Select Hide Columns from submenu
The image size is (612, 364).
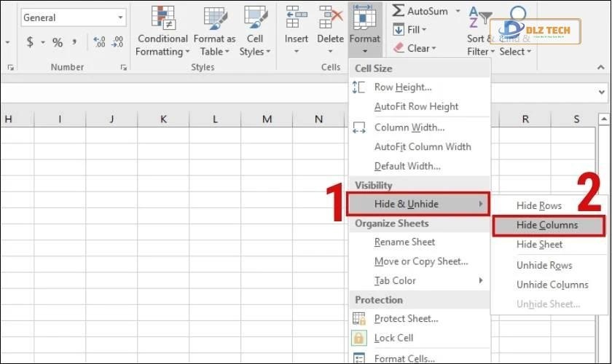pyautogui.click(x=547, y=225)
